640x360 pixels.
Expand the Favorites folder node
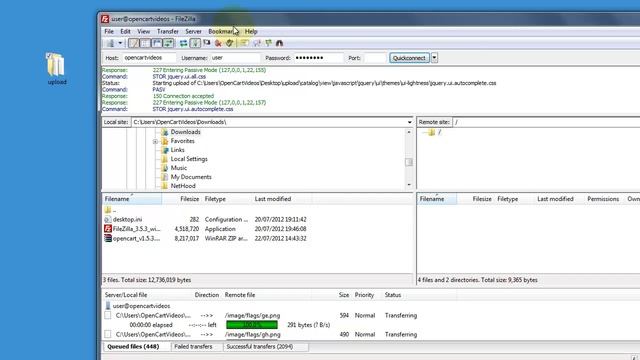coord(155,141)
